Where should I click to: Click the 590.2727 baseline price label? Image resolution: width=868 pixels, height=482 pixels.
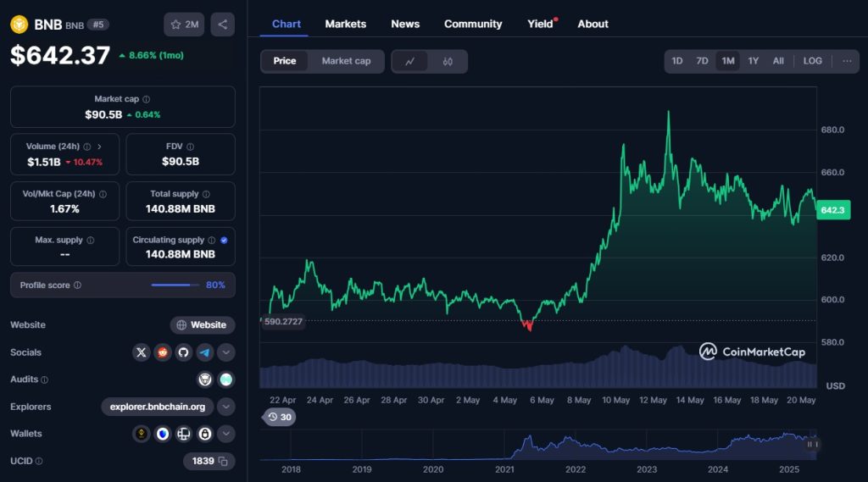tap(283, 322)
